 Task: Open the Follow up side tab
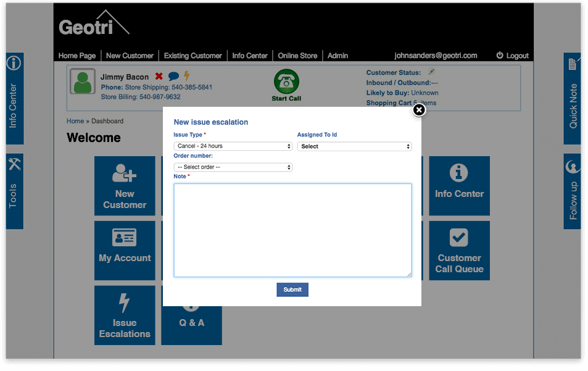[x=572, y=191]
